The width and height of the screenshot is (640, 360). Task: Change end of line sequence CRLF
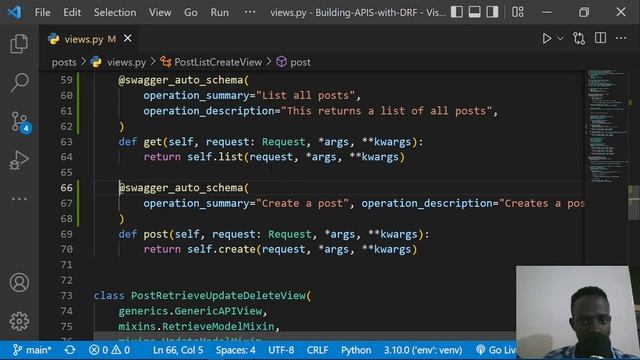point(317,350)
